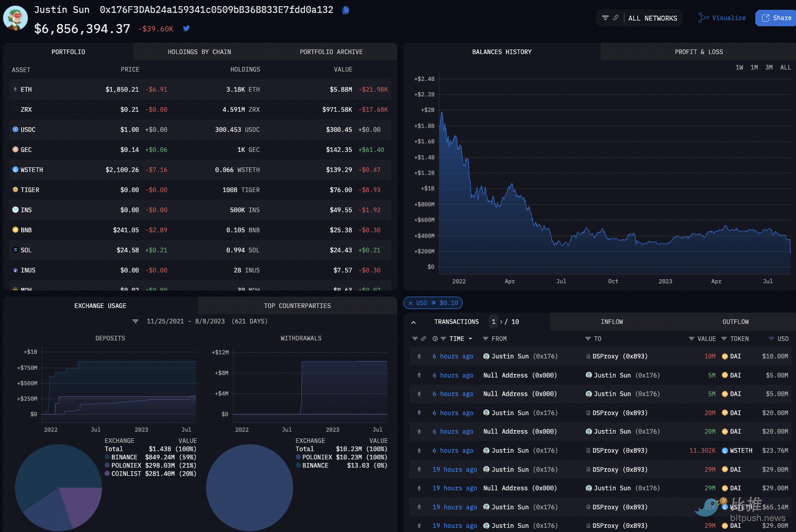Screen dimensions: 796x532
Task: Click the ETH token icon in portfolio
Action: (15, 90)
